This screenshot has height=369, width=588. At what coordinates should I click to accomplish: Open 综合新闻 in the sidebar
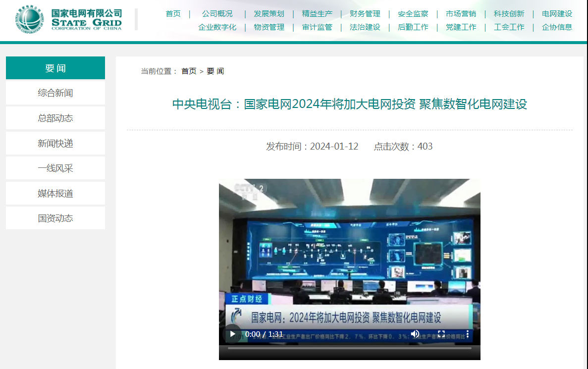(x=55, y=93)
